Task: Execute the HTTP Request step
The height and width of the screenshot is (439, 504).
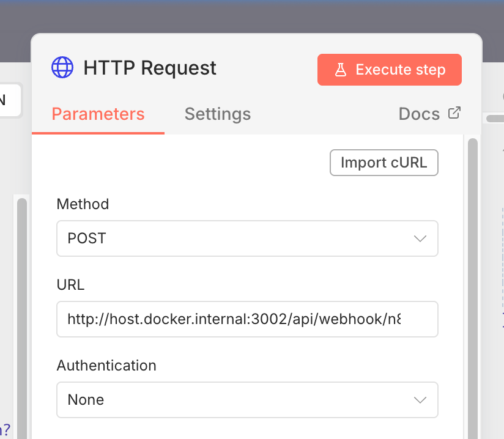Action: 390,70
